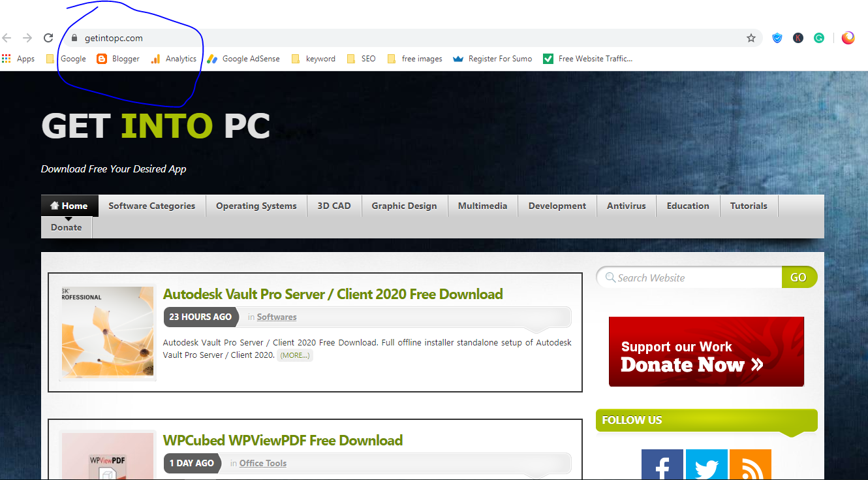
Task: Open the Analytics bookmark
Action: tap(174, 59)
